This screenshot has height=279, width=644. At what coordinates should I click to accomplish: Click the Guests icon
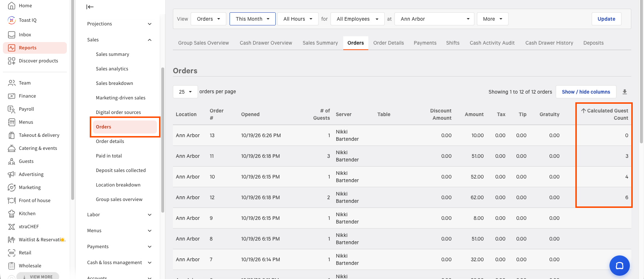point(12,161)
